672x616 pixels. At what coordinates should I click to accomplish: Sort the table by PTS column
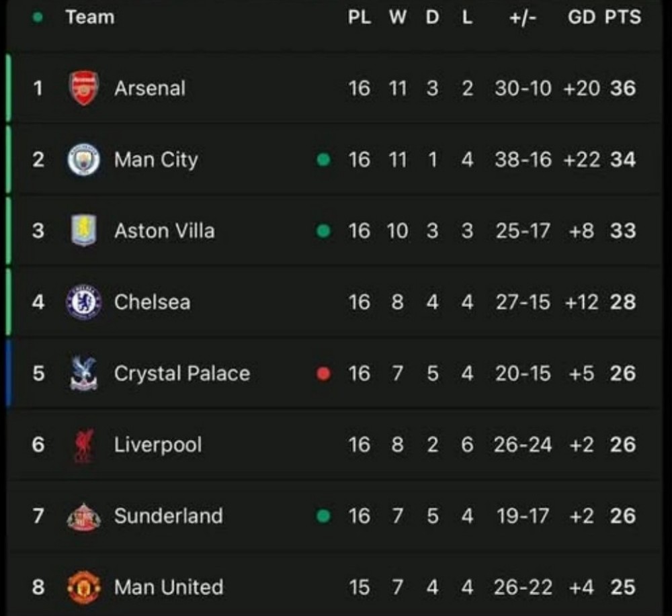[x=622, y=17]
